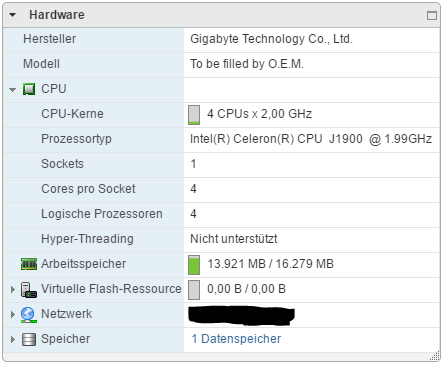This screenshot has width=447, height=368.
Task: Expand the Virtuelle Flash-Ressource row
Action: point(13,289)
